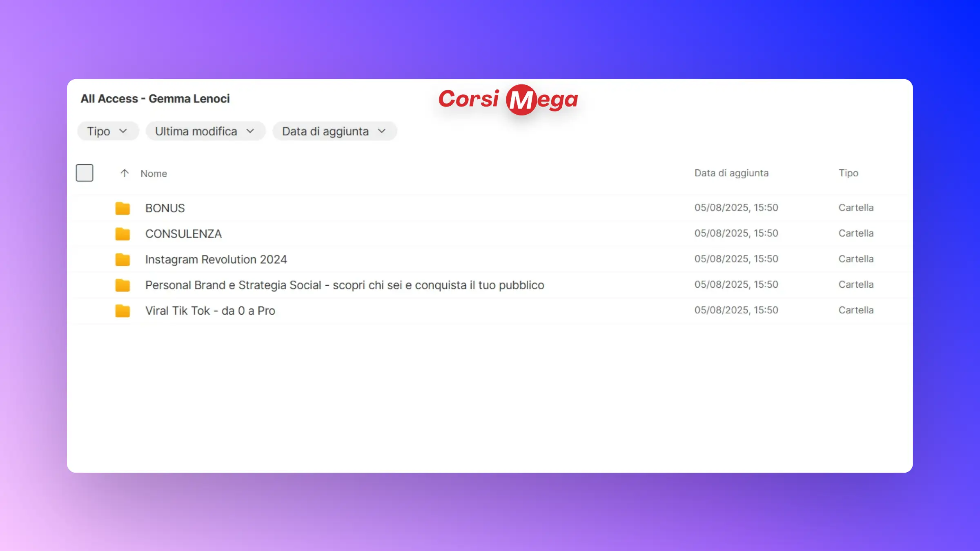980x551 pixels.
Task: Click the Personal Brand folder icon
Action: 122,285
